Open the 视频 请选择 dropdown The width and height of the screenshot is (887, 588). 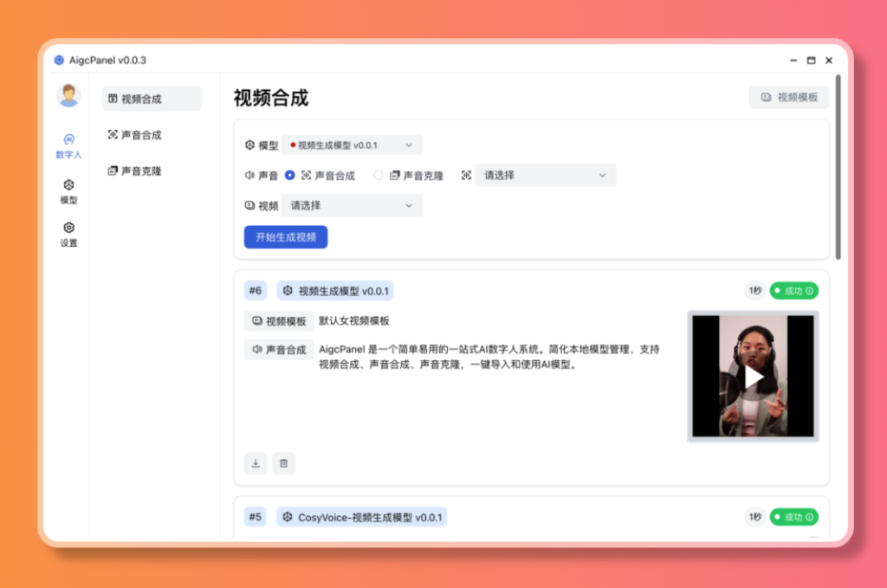click(351, 205)
